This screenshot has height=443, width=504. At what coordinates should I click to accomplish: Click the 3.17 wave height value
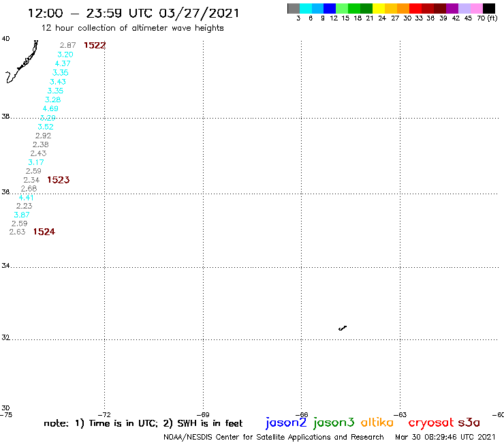point(35,162)
